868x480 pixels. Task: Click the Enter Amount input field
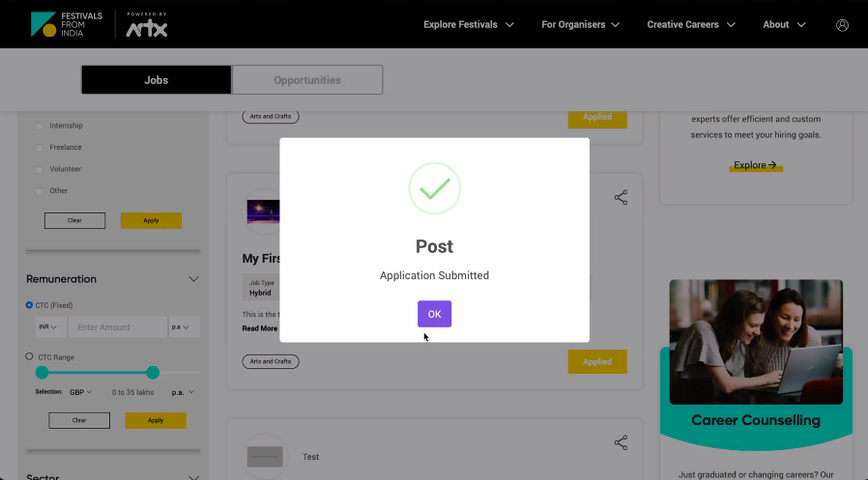click(117, 327)
